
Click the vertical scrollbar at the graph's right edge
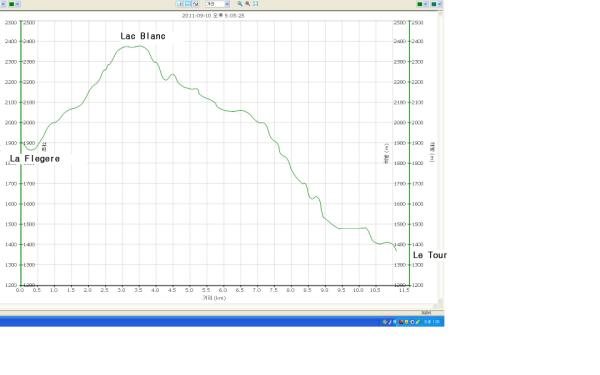440,159
